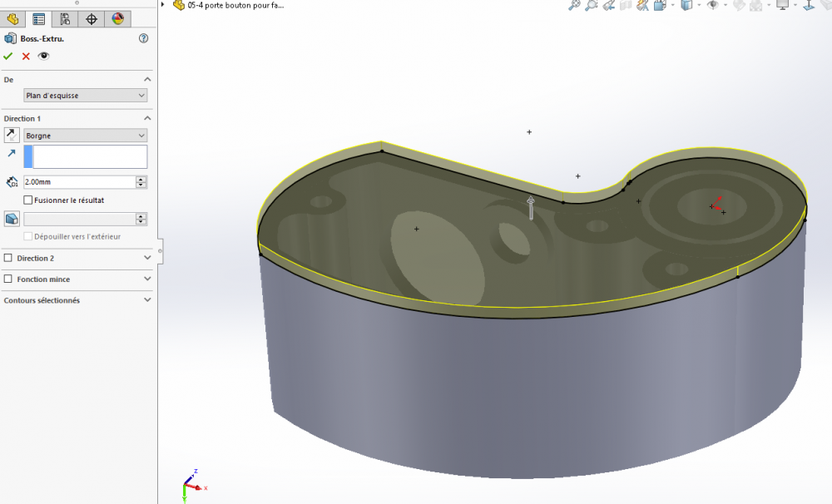Collapse the Direction 1 section
The image size is (832, 504).
pos(147,118)
